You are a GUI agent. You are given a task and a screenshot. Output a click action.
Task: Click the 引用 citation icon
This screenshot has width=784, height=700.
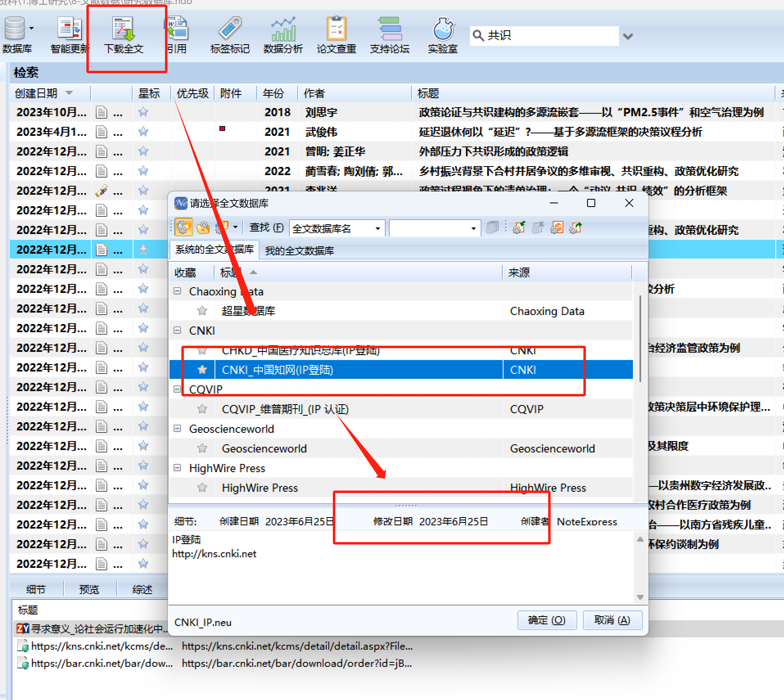(177, 29)
